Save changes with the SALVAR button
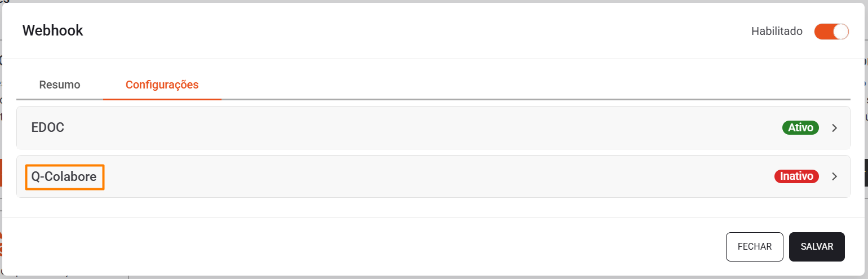This screenshot has height=279, width=868. [x=817, y=247]
